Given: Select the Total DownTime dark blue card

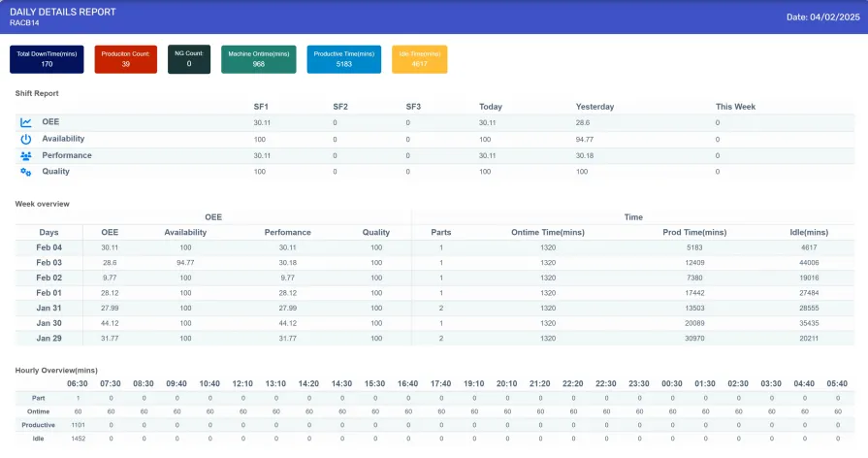Looking at the screenshot, I should [47, 59].
